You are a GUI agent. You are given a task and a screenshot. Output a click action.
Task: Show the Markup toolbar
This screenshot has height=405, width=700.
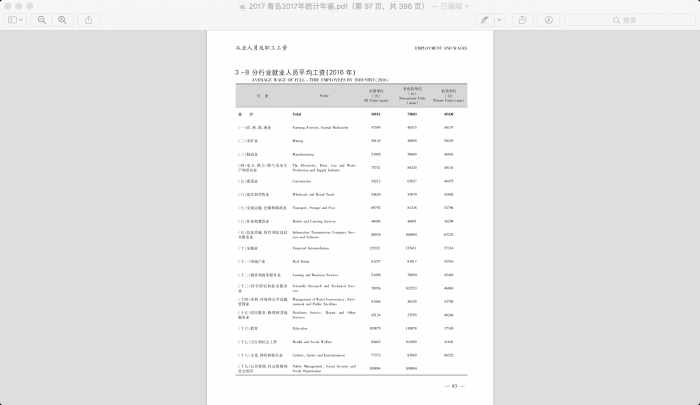point(549,20)
